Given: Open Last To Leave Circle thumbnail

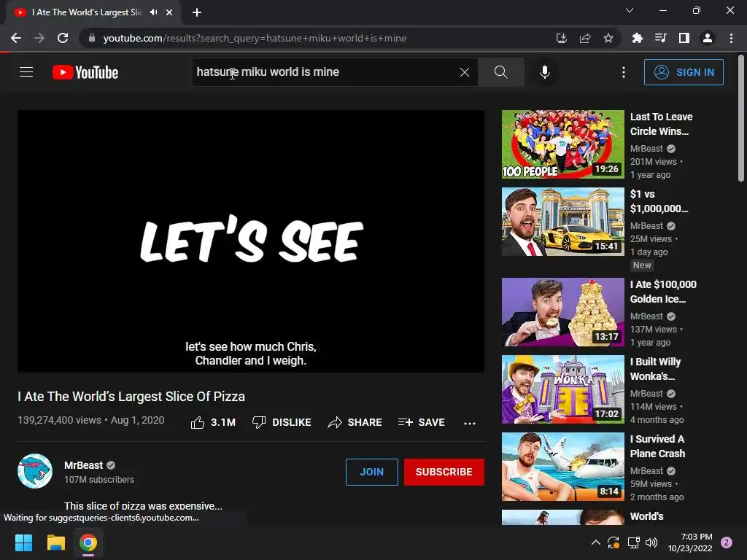Looking at the screenshot, I should point(562,144).
